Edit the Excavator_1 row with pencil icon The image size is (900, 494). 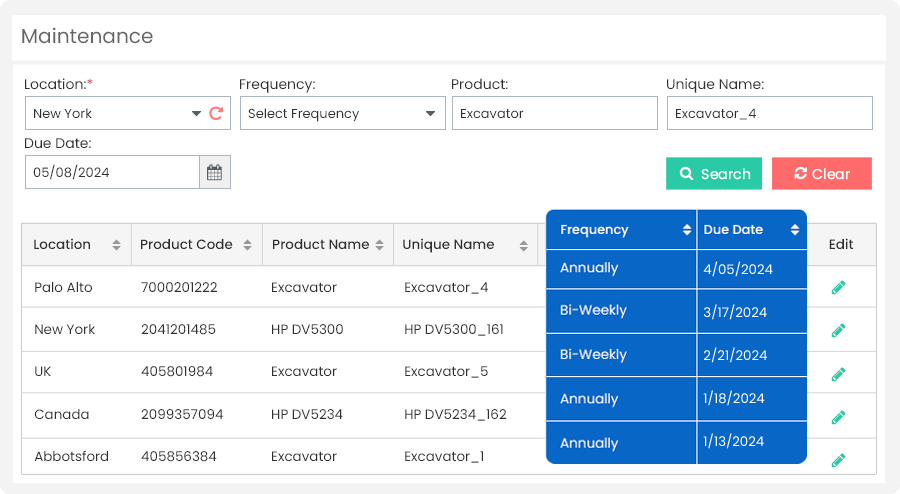pos(838,460)
